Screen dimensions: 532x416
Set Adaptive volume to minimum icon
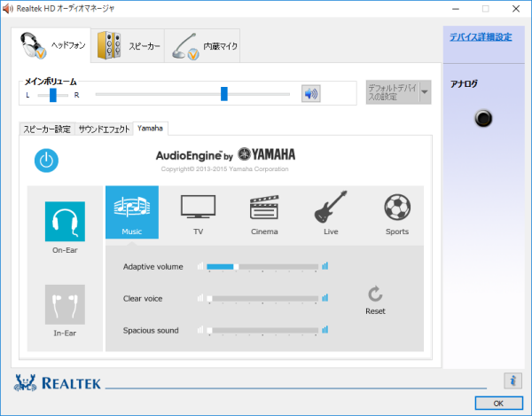200,266
